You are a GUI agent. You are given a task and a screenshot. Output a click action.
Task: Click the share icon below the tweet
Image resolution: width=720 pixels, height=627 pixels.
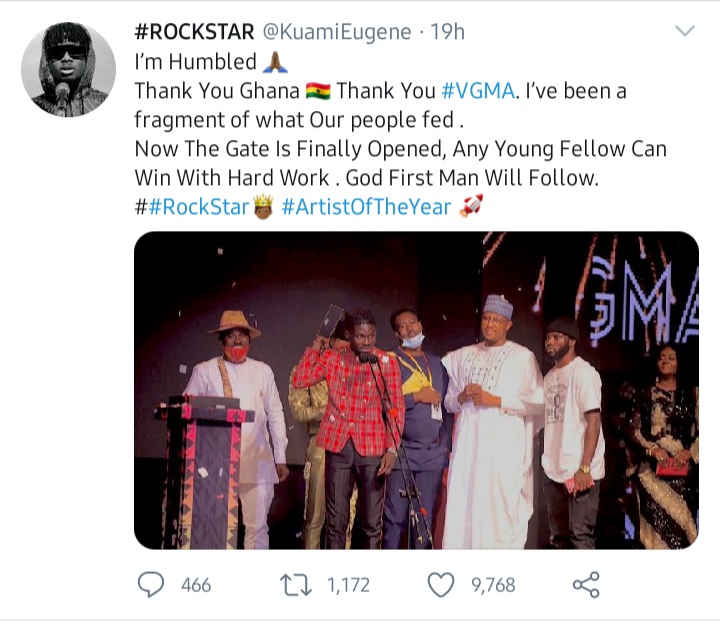585,584
